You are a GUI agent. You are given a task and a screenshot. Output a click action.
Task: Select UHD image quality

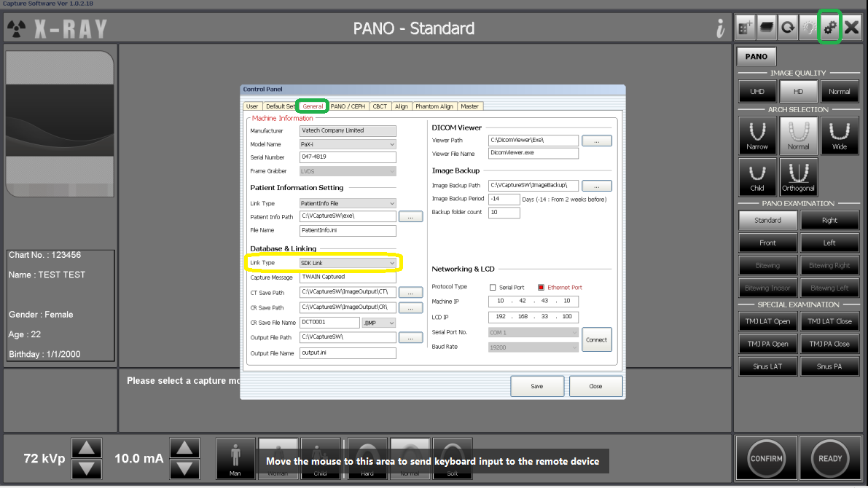tap(756, 91)
